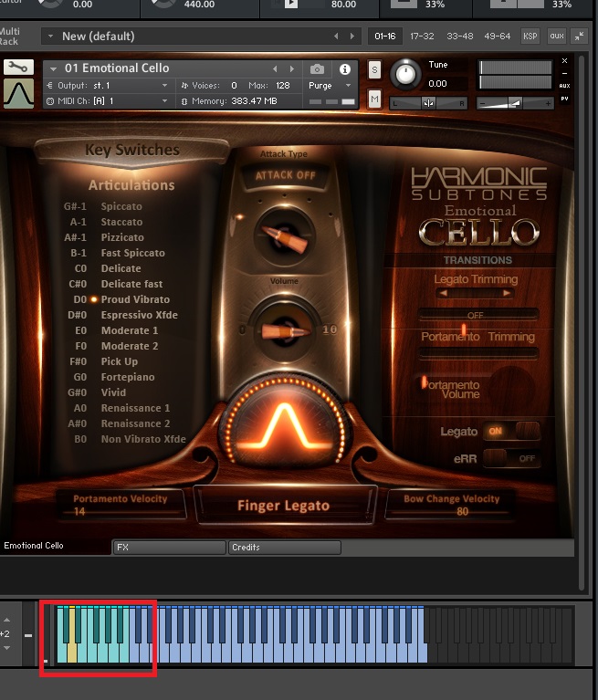Image resolution: width=598 pixels, height=700 pixels.
Task: Toggle the Mute M button
Action: tap(374, 99)
